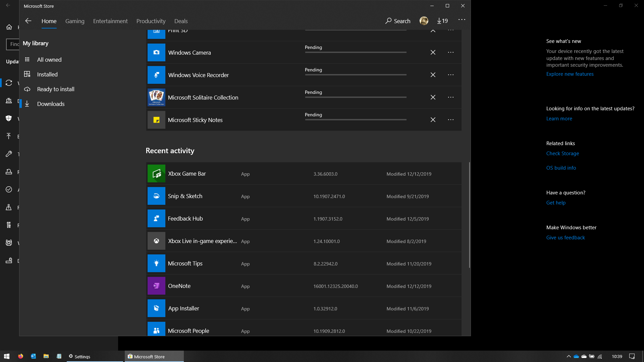The image size is (644, 362).
Task: Click the Windows Security shield icon in Settings
Action: (x=9, y=118)
